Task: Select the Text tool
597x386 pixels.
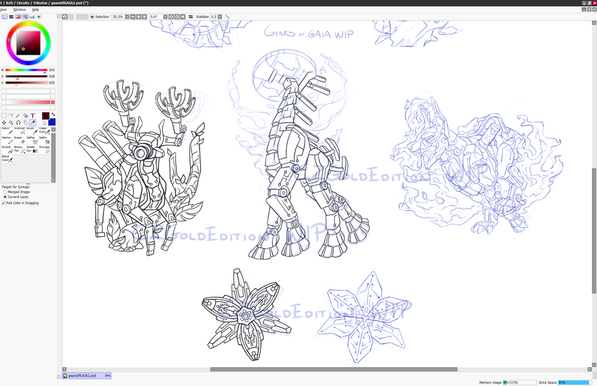Action: pyautogui.click(x=33, y=115)
